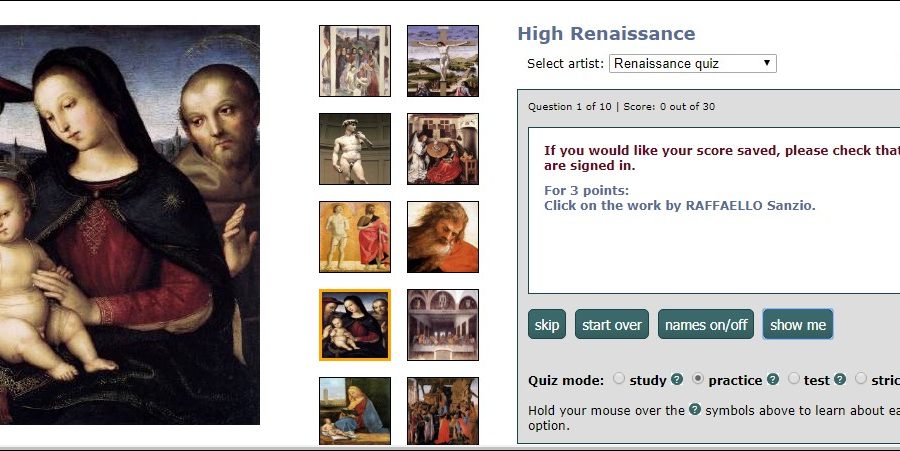
Task: Click the start over button
Action: [x=611, y=325]
